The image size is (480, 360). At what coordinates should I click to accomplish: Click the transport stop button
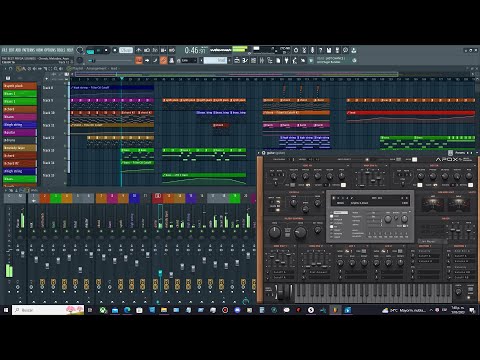[x=106, y=51]
